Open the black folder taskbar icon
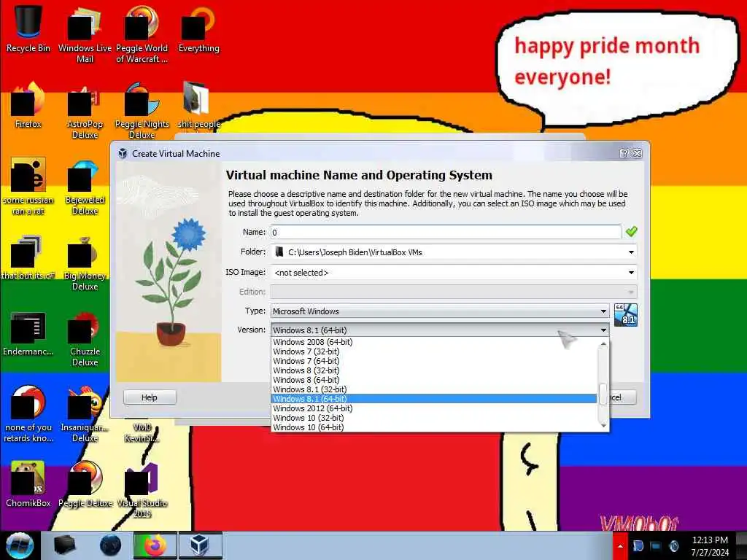Viewport: 747px width, 560px height. pyautogui.click(x=65, y=545)
